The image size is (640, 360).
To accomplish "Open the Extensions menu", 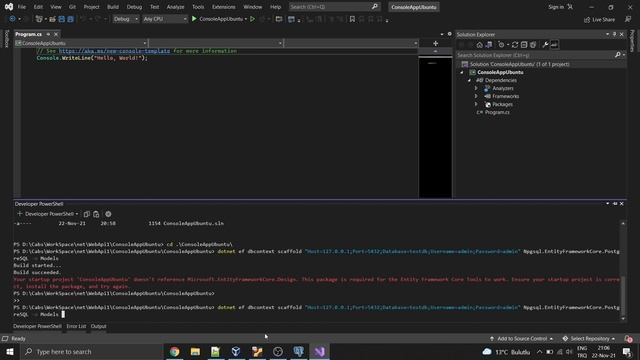I will pyautogui.click(x=223, y=7).
